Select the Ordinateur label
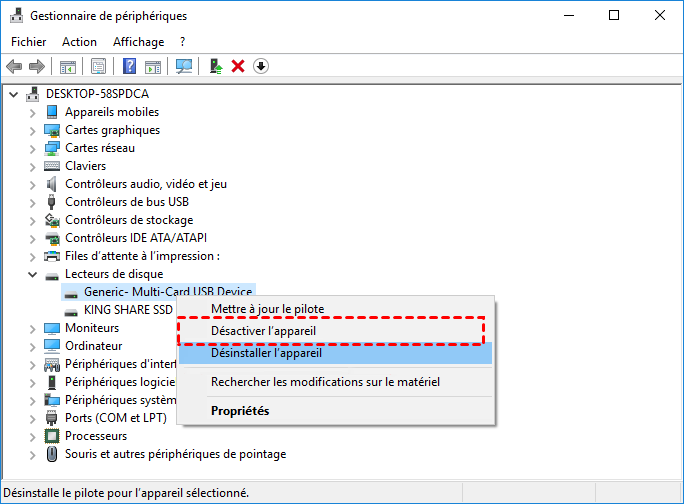 (x=93, y=346)
